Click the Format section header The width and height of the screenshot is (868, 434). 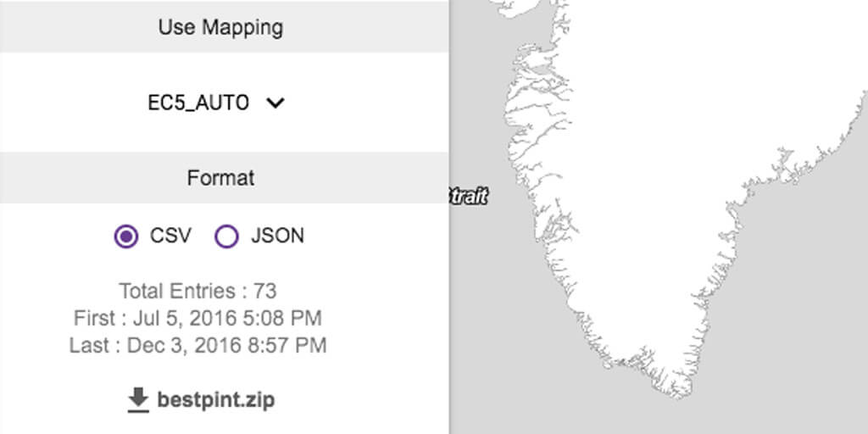[220, 179]
